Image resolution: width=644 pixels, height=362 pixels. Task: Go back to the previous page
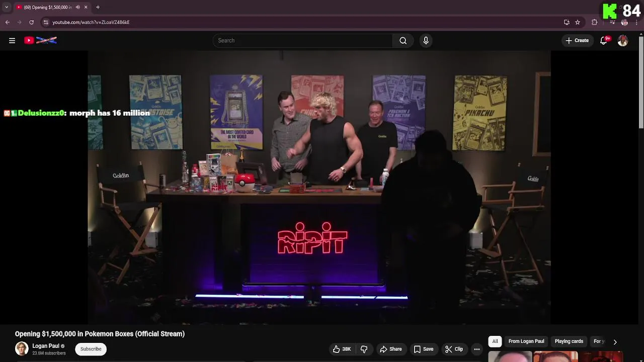(8, 22)
